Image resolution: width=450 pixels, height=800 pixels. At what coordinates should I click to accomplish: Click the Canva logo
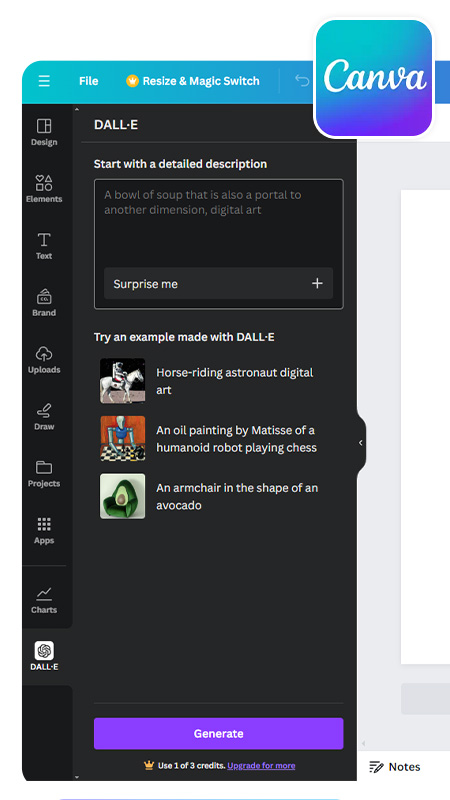click(x=374, y=78)
